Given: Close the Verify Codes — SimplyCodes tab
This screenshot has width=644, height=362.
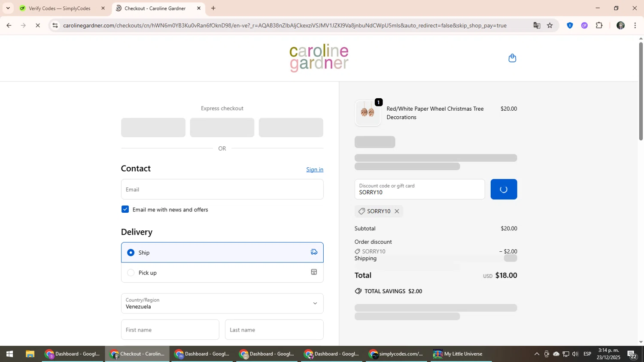Looking at the screenshot, I should point(103,8).
